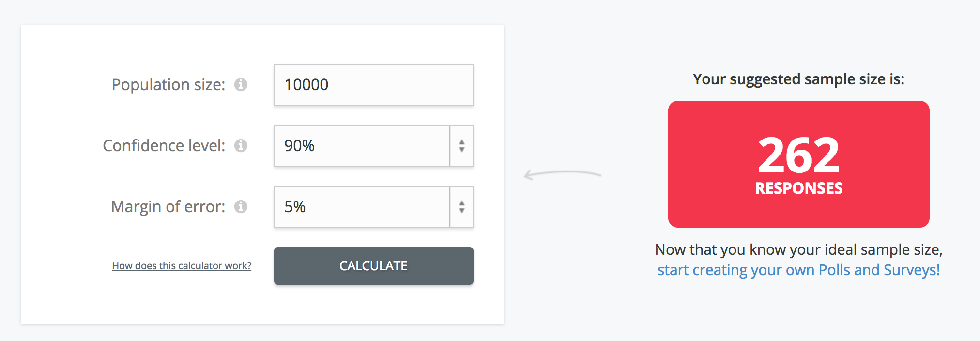
Task: Click the Margin of error up-down arrows
Action: (461, 207)
